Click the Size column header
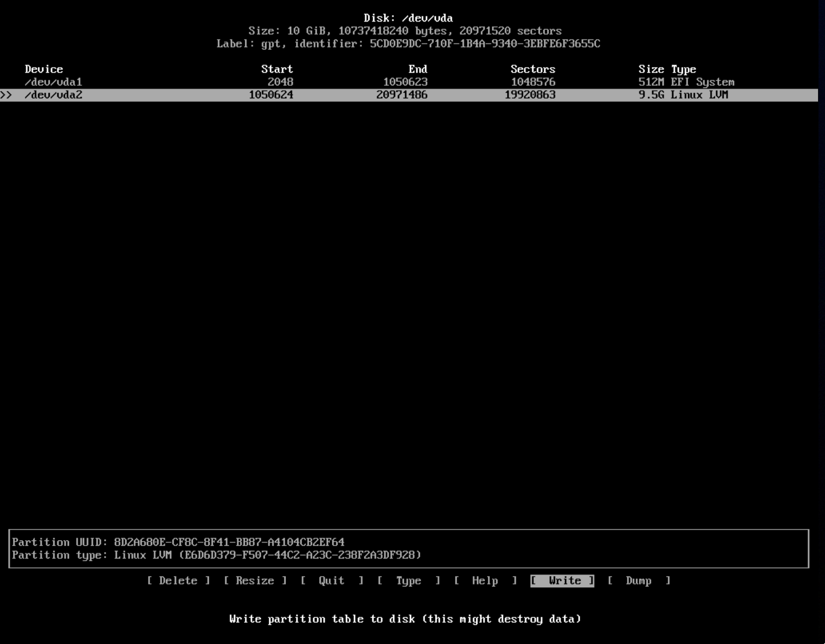The width and height of the screenshot is (825, 644). point(651,69)
